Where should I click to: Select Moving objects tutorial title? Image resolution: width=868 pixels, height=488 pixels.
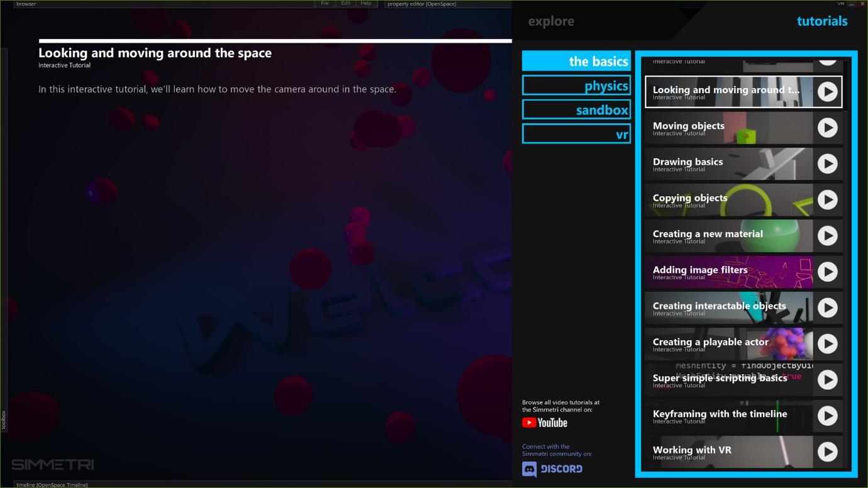click(x=689, y=126)
